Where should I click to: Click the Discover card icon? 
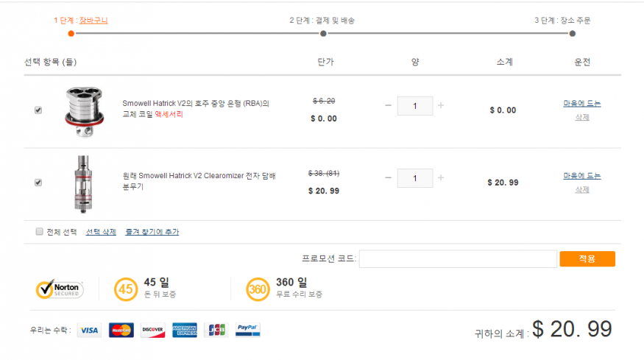tap(153, 330)
